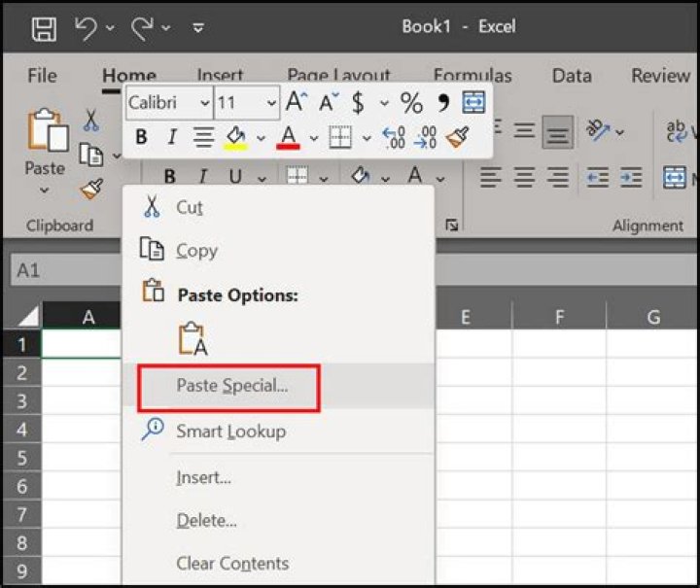Image resolution: width=700 pixels, height=588 pixels.
Task: Click the Save icon in title bar
Action: tap(44, 28)
